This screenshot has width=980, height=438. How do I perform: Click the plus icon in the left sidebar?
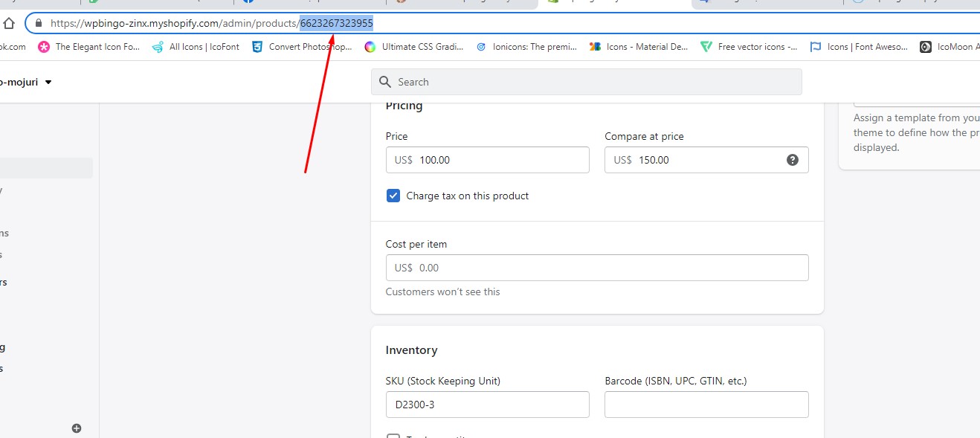77,428
